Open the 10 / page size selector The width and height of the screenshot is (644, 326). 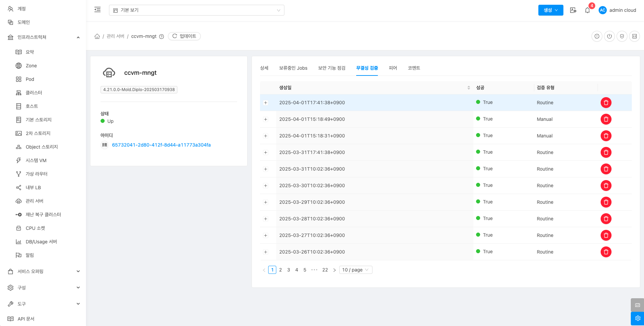point(355,270)
